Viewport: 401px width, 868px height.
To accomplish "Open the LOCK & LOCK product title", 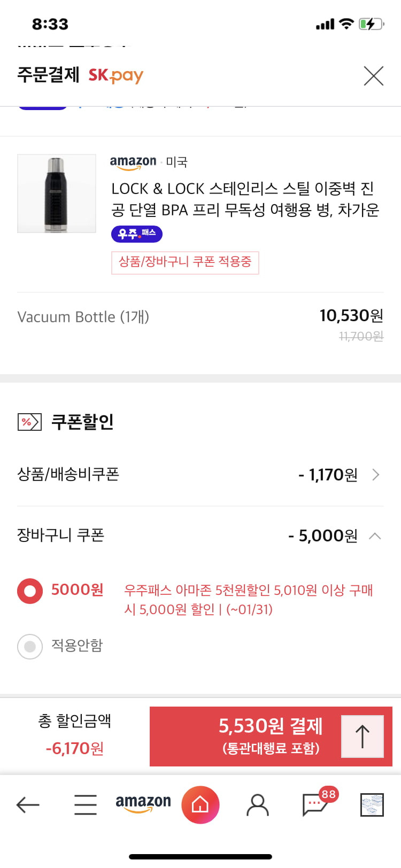I will click(x=245, y=199).
